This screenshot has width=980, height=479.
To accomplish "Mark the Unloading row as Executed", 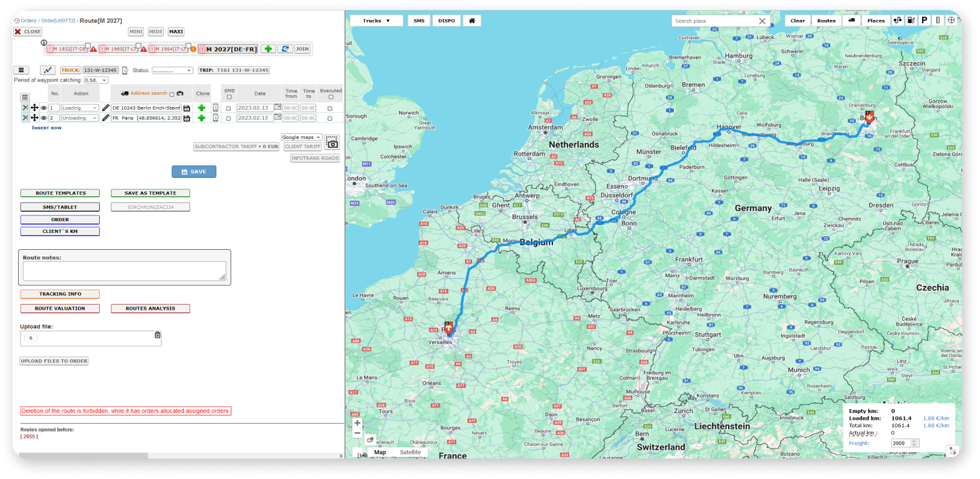I will point(330,118).
